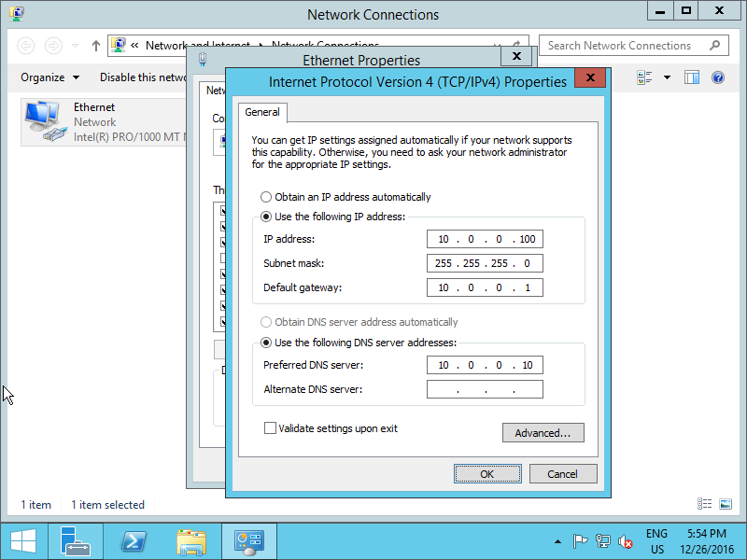Click the Advanced... button
This screenshot has height=560, width=747.
click(543, 433)
